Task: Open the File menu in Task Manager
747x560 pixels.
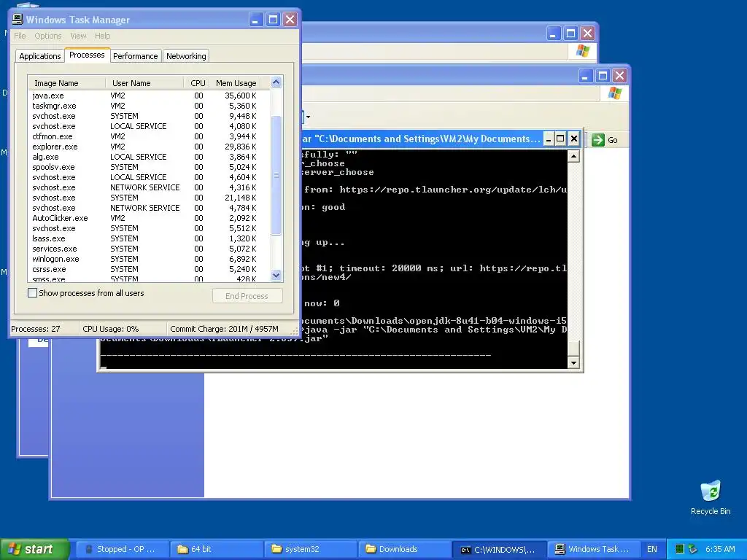Action: (x=20, y=36)
